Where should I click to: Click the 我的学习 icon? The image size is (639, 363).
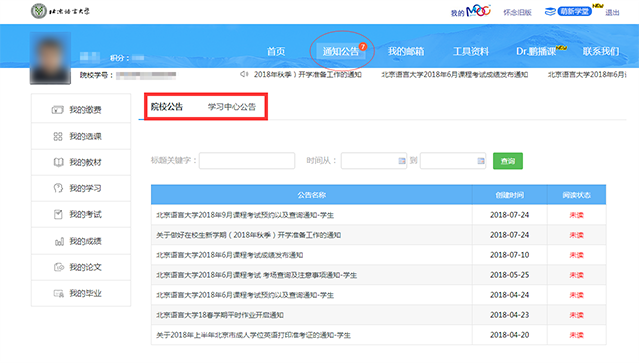[x=58, y=188]
